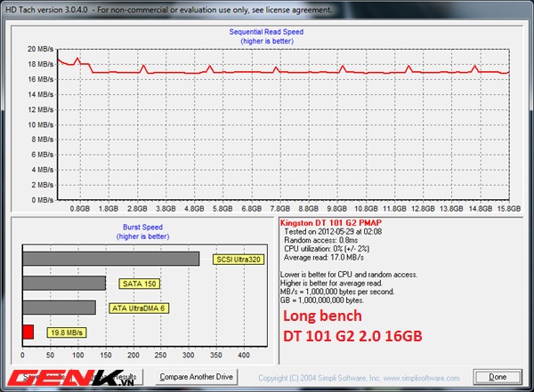The width and height of the screenshot is (534, 392).
Task: Click Average read: 17.0 MB/s line
Action: (x=324, y=258)
